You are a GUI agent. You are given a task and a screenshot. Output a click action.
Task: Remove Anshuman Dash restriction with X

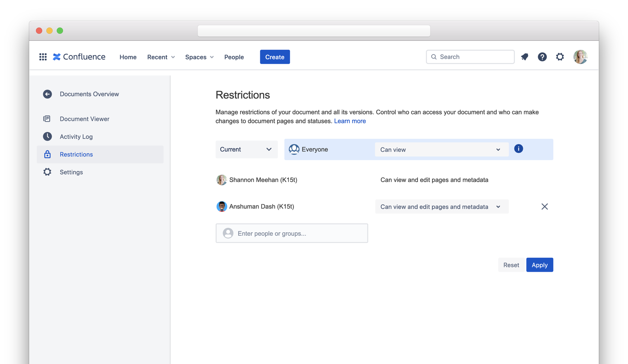[x=544, y=207]
